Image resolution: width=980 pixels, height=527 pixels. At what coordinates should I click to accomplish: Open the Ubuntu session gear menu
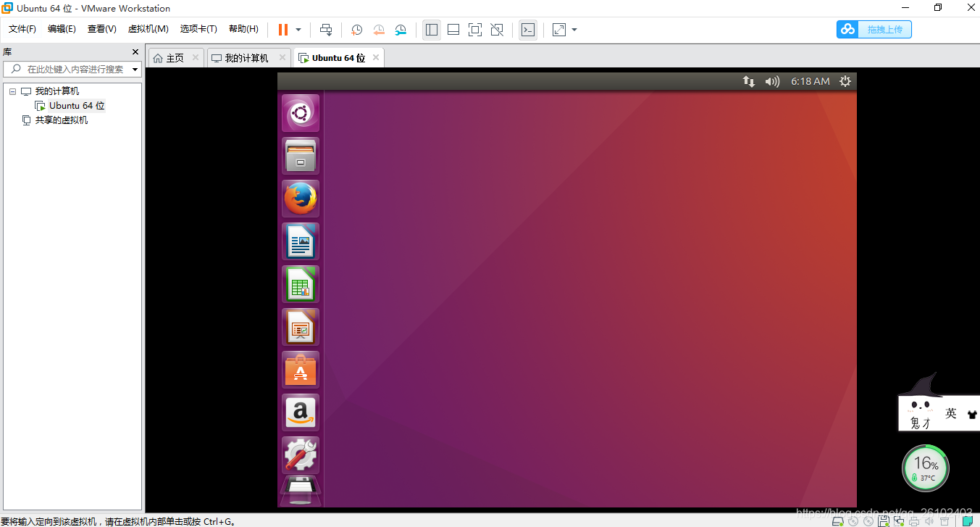click(x=845, y=81)
